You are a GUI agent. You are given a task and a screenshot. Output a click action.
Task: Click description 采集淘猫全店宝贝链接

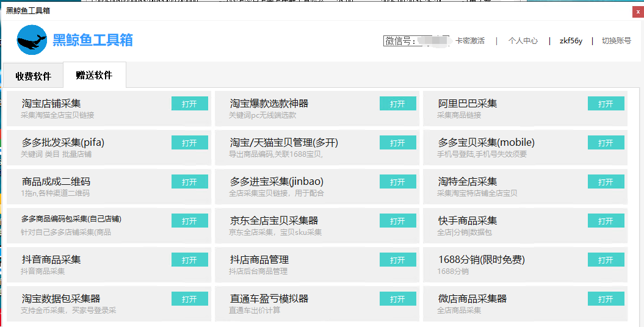[57, 115]
